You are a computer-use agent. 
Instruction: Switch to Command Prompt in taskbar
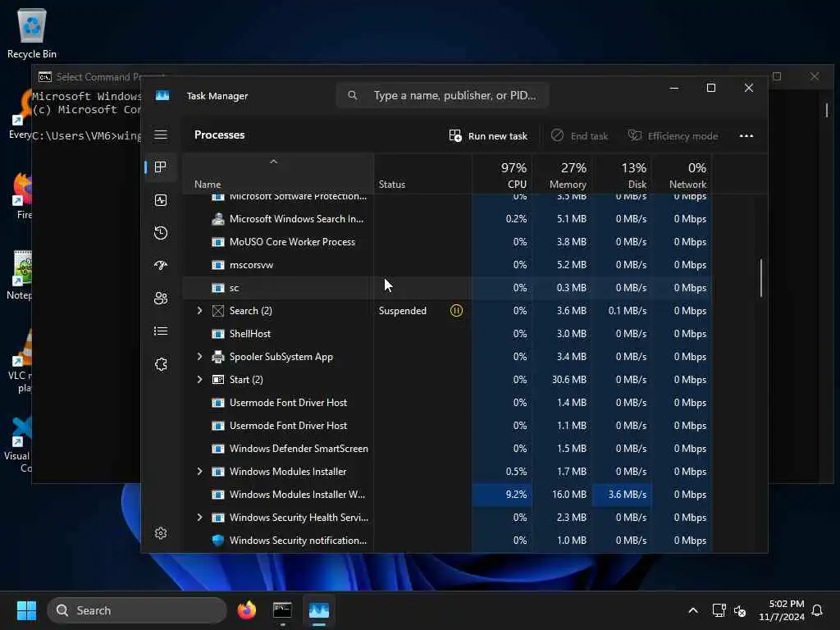[282, 610]
